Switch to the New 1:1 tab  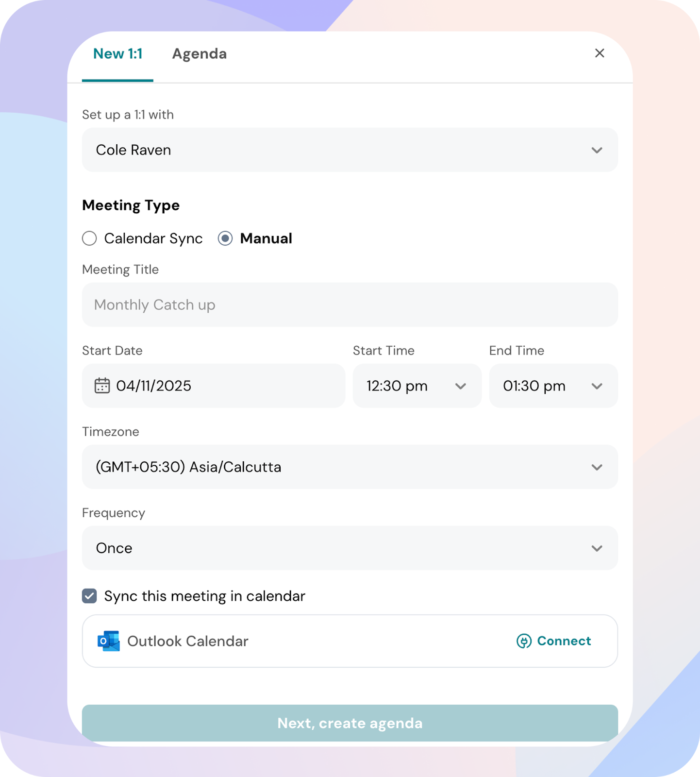(117, 54)
